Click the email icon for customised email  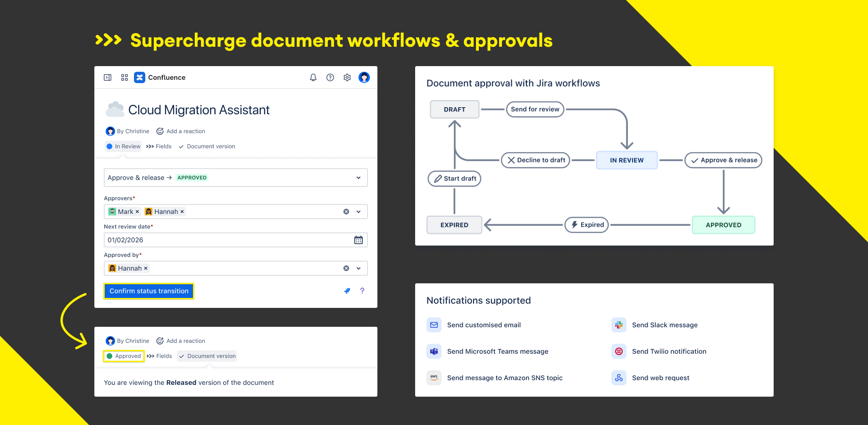click(x=434, y=325)
